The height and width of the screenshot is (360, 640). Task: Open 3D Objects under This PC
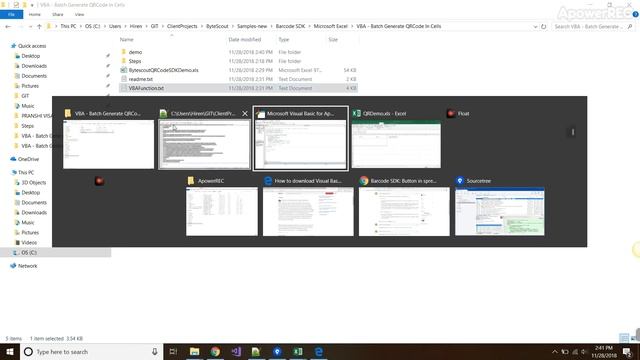pos(33,182)
